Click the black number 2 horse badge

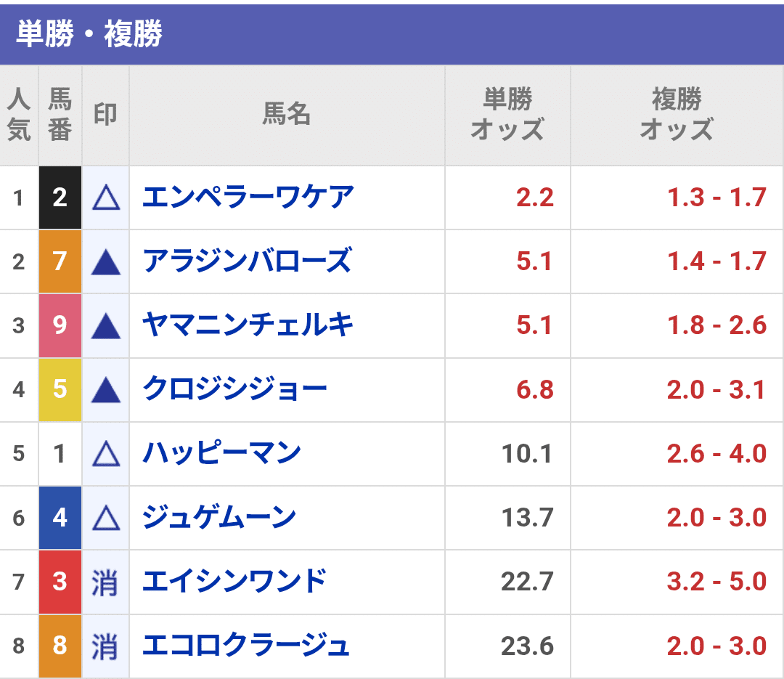tap(60, 198)
